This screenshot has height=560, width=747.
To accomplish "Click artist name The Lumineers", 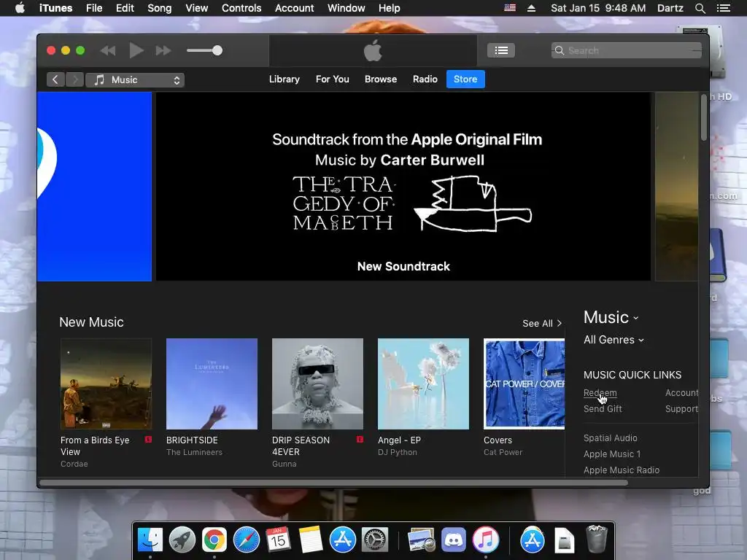I will [x=194, y=452].
